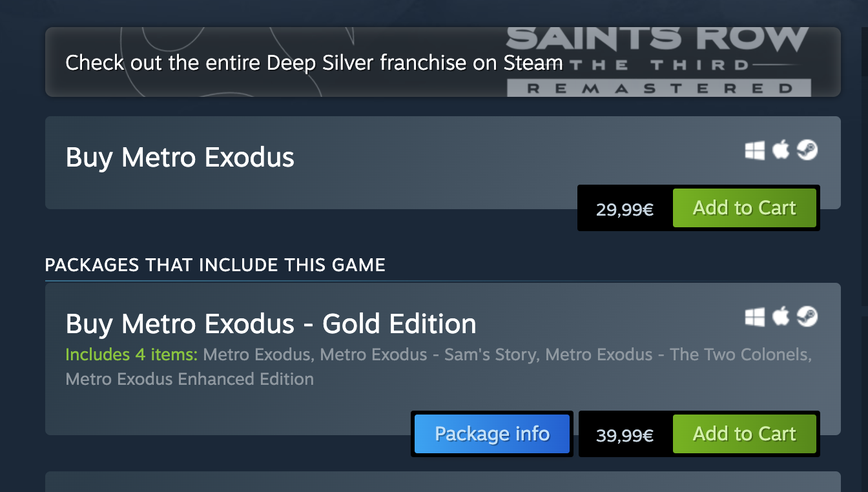
Task: Click Apple icon in Buy Metro Exodus box
Action: click(781, 150)
